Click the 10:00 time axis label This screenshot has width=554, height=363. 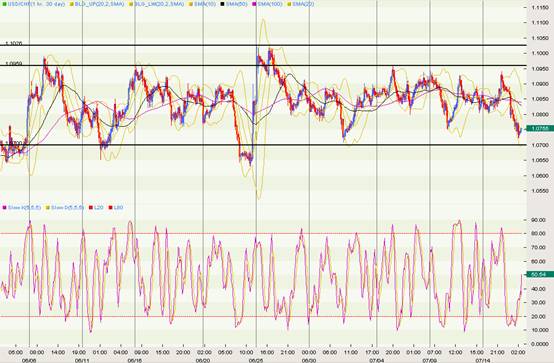246,352
